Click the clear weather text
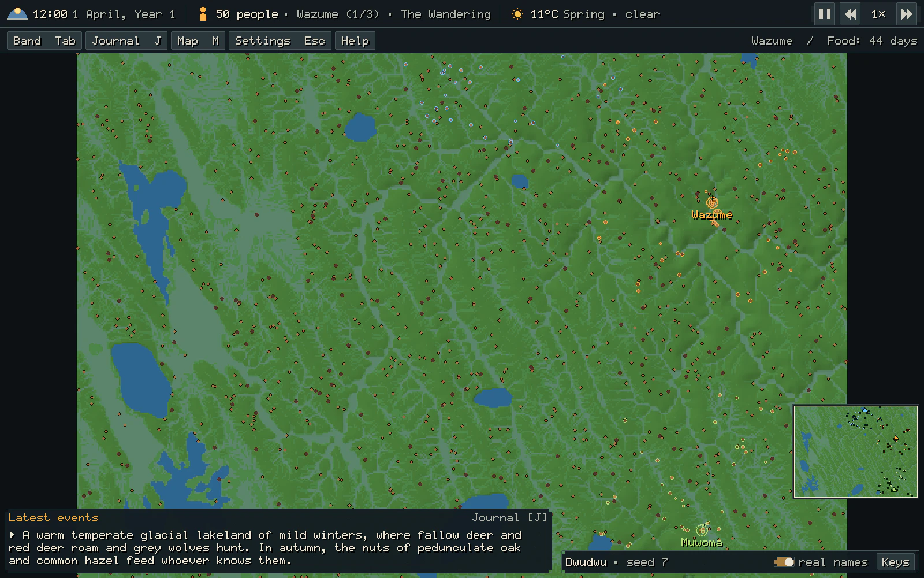The height and width of the screenshot is (578, 924). (x=642, y=14)
